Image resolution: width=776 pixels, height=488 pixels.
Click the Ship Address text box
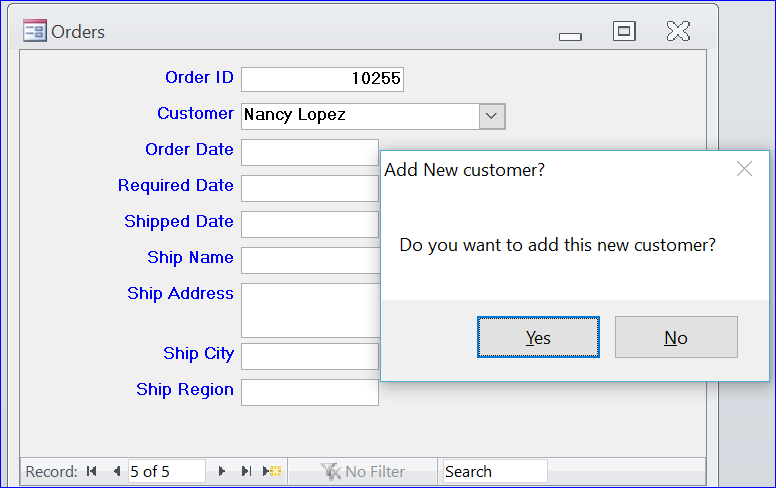(x=310, y=310)
